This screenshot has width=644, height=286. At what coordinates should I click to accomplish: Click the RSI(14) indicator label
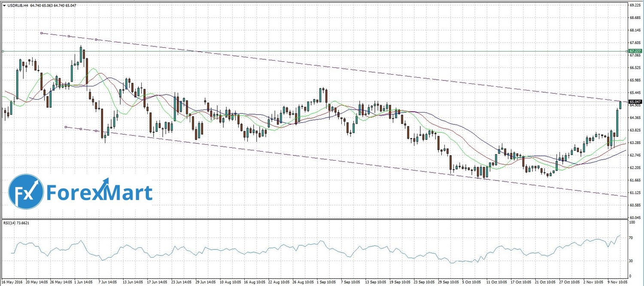pos(18,223)
